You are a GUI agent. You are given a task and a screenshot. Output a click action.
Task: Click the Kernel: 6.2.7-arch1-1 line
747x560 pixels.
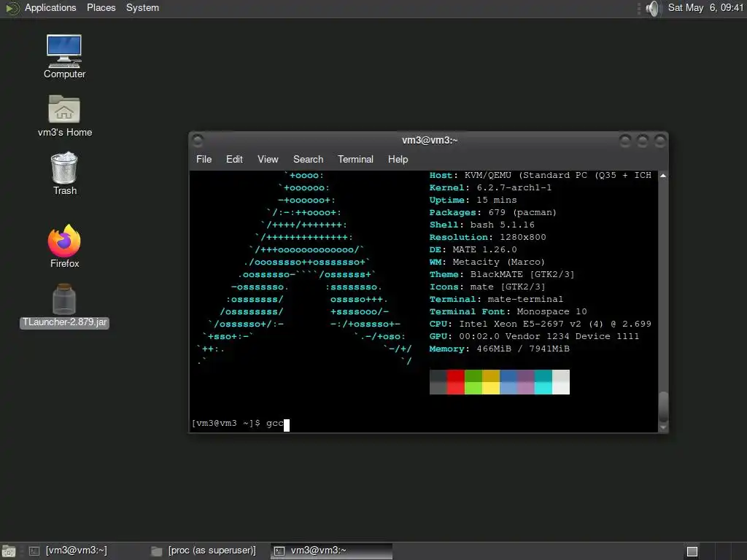click(x=490, y=187)
